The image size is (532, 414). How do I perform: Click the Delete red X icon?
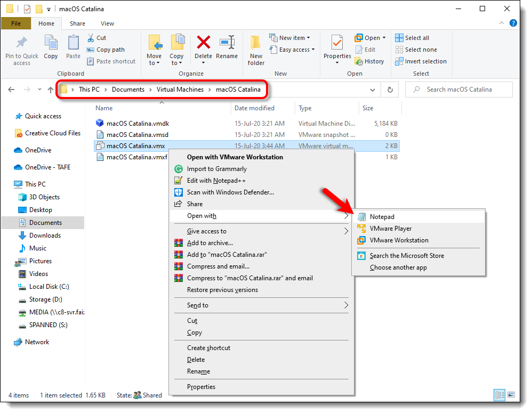pos(203,43)
